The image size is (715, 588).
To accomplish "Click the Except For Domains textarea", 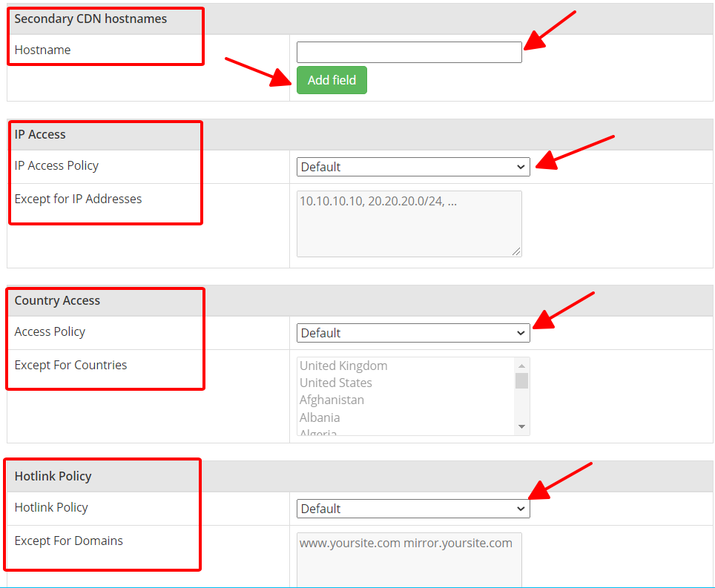I will pyautogui.click(x=409, y=560).
